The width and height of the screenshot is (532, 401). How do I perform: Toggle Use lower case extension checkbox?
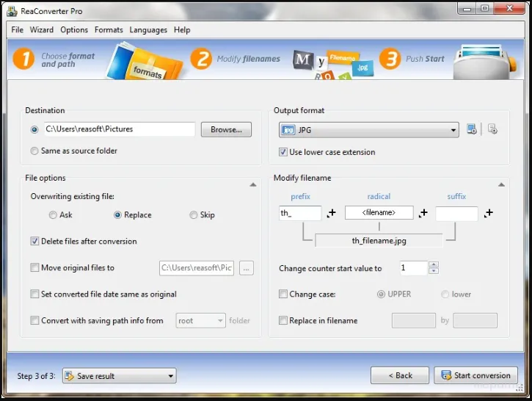pos(283,152)
